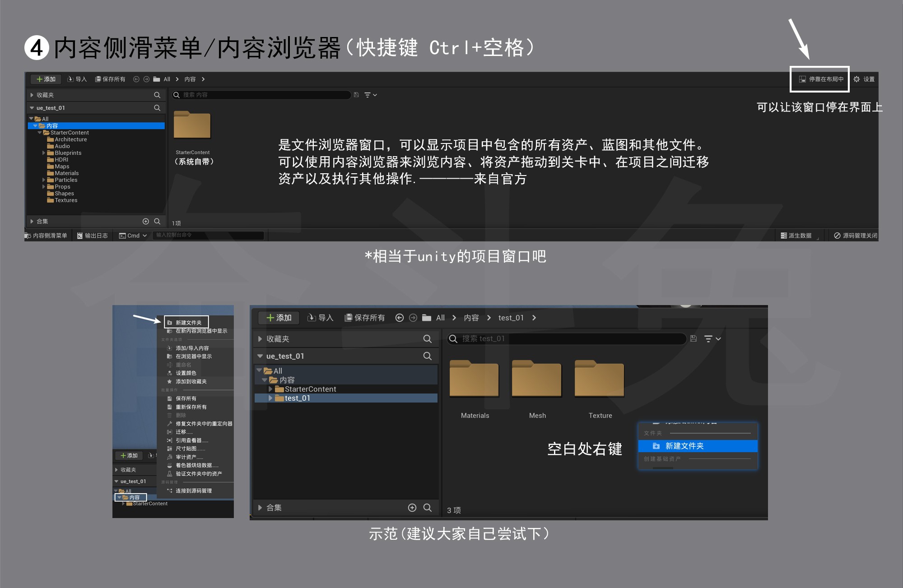Click the filter icon next to 搜索 内容 field
Viewport: 903px width, 588px height.
pos(368,95)
